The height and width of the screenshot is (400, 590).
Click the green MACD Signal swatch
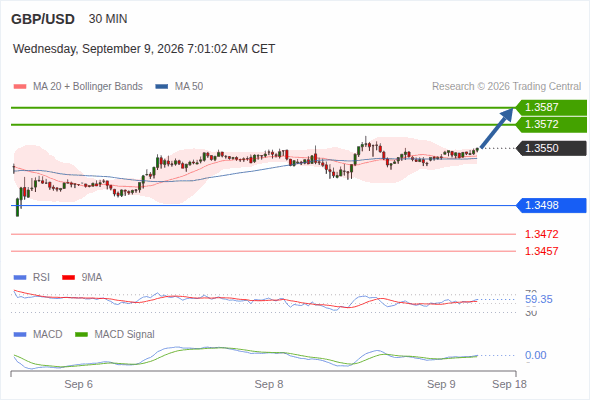[x=81, y=335]
